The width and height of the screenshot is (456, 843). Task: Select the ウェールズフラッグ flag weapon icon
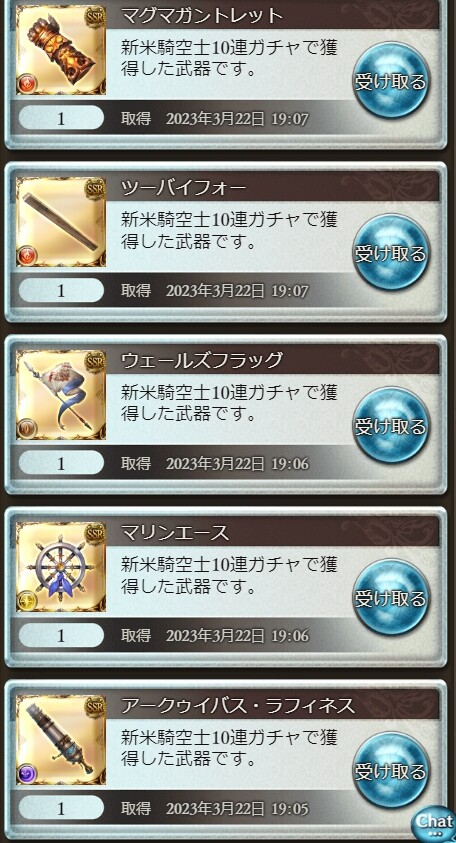[61, 395]
